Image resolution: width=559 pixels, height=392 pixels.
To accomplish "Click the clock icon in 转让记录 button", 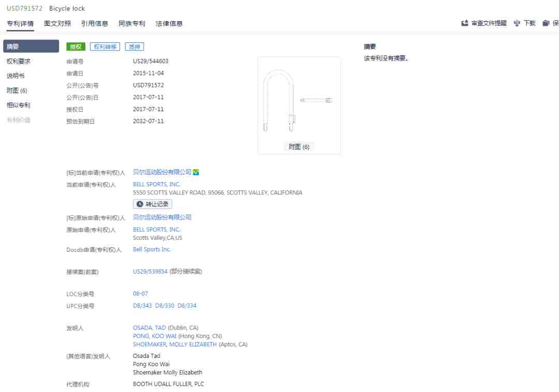I will point(140,204).
